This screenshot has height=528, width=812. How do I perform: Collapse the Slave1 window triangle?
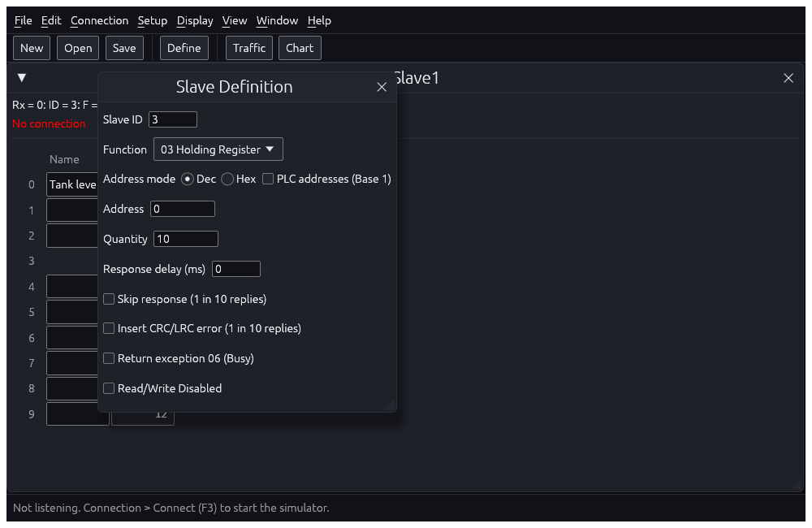click(22, 78)
